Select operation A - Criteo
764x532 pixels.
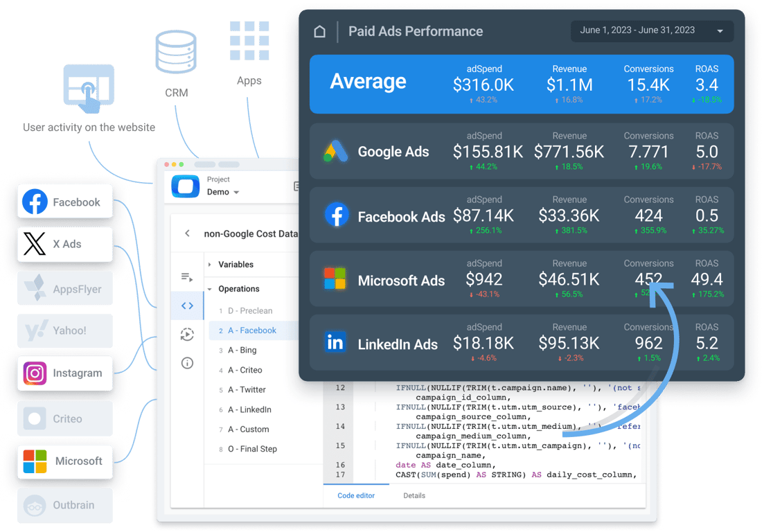pos(245,371)
